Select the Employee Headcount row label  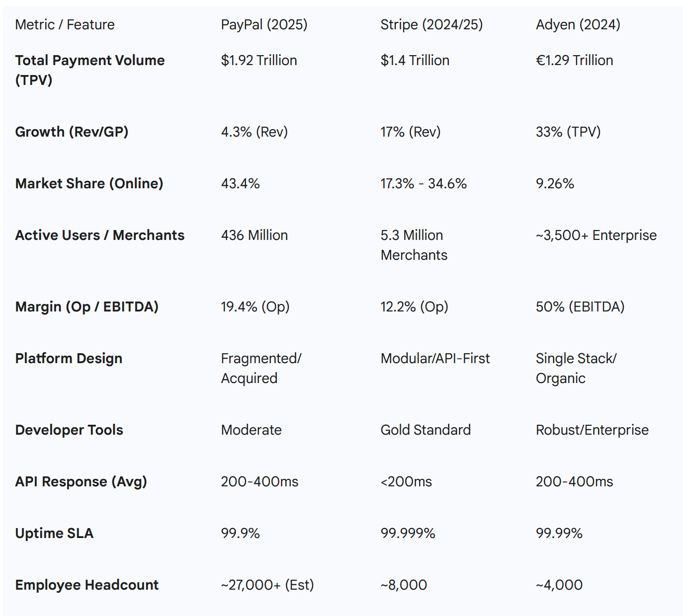[x=86, y=585]
